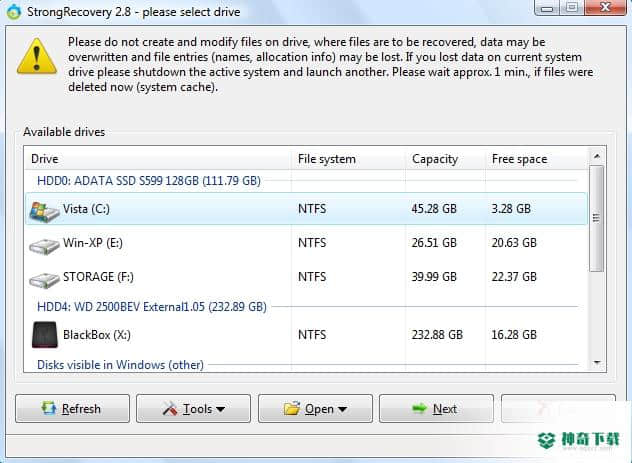
Task: Click the 45.28 GB capacity cell
Action: pyautogui.click(x=434, y=209)
